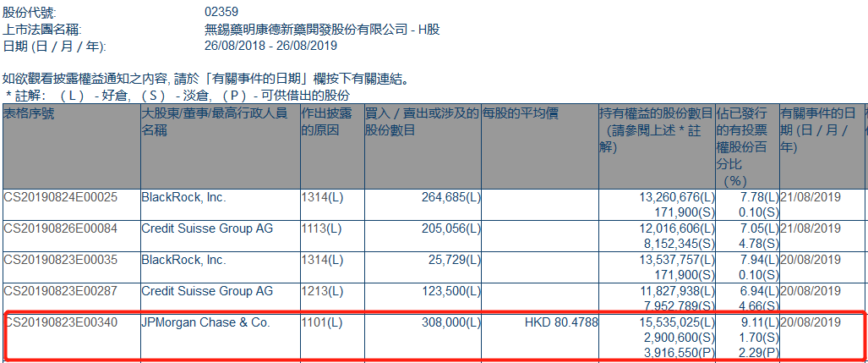Screen dimensions: 868x363
Task: Open event date 20/08/2019 in JPMorgan row
Action: 811,322
